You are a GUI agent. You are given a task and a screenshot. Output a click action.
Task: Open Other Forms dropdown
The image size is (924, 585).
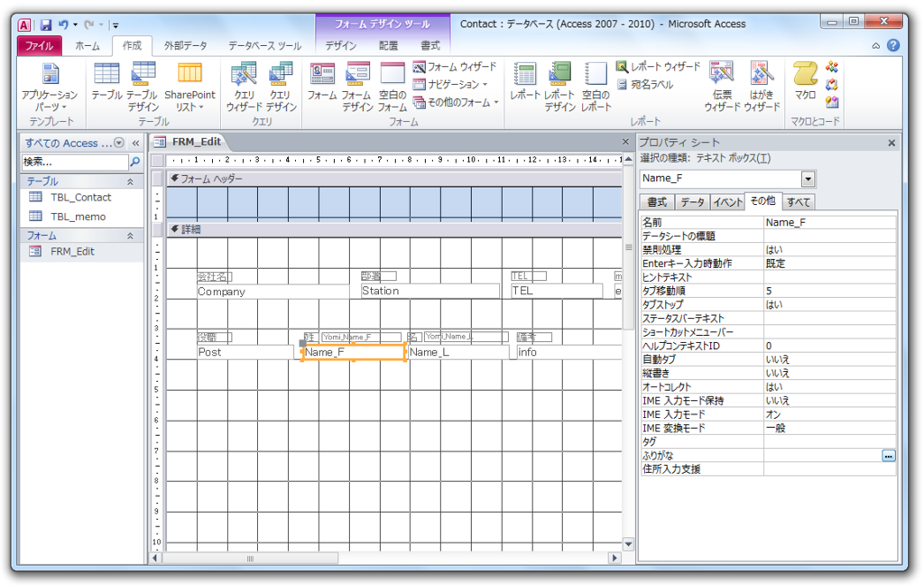pyautogui.click(x=456, y=102)
